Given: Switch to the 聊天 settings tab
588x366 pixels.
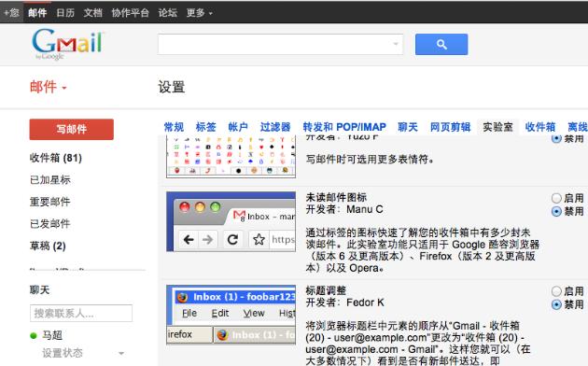Looking at the screenshot, I should [x=408, y=127].
